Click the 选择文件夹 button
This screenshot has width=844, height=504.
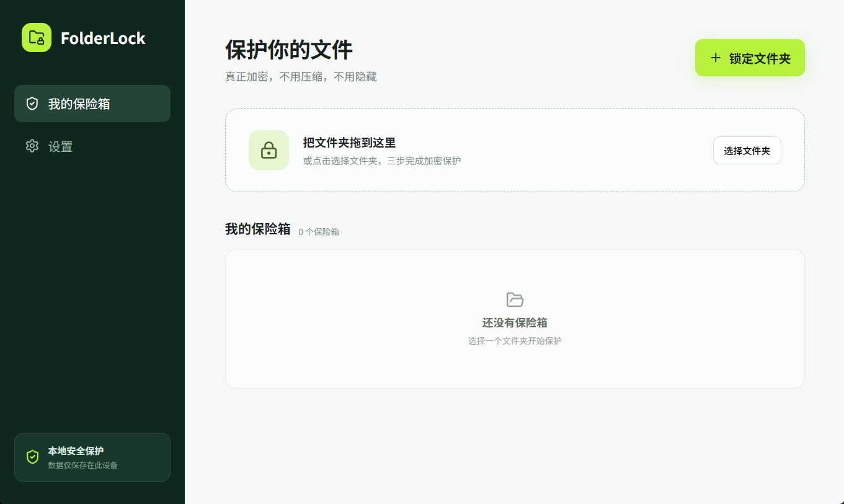pos(747,151)
